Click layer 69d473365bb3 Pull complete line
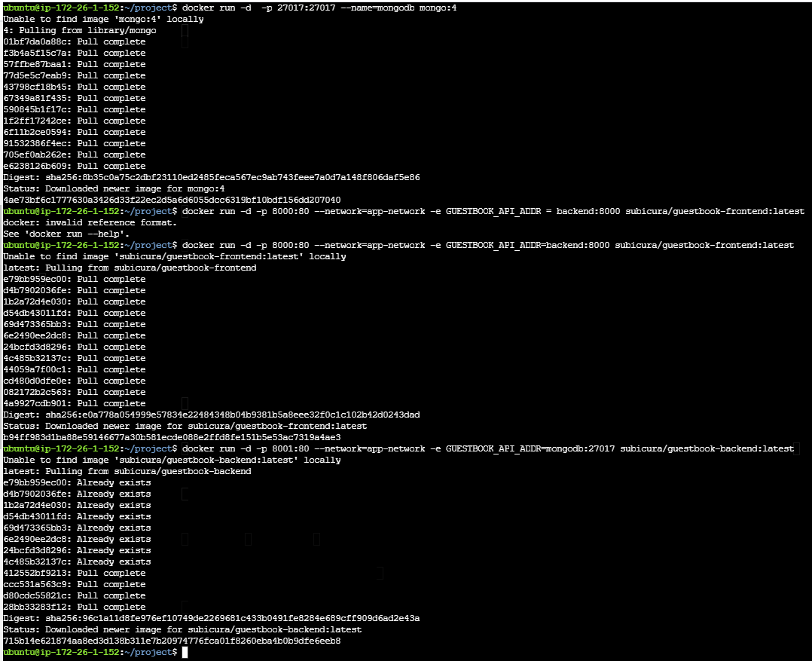Image resolution: width=812 pixels, height=661 pixels. [75, 325]
